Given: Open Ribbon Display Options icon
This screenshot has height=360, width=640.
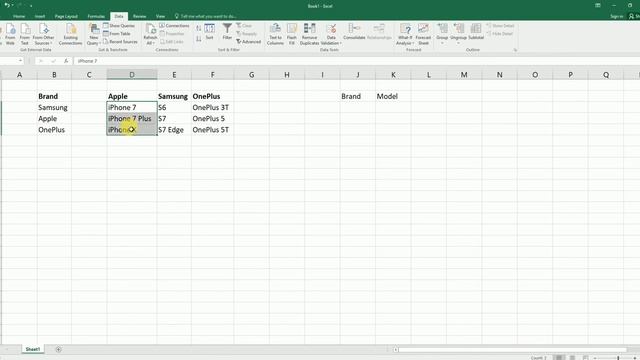Looking at the screenshot, I should [x=598, y=5].
